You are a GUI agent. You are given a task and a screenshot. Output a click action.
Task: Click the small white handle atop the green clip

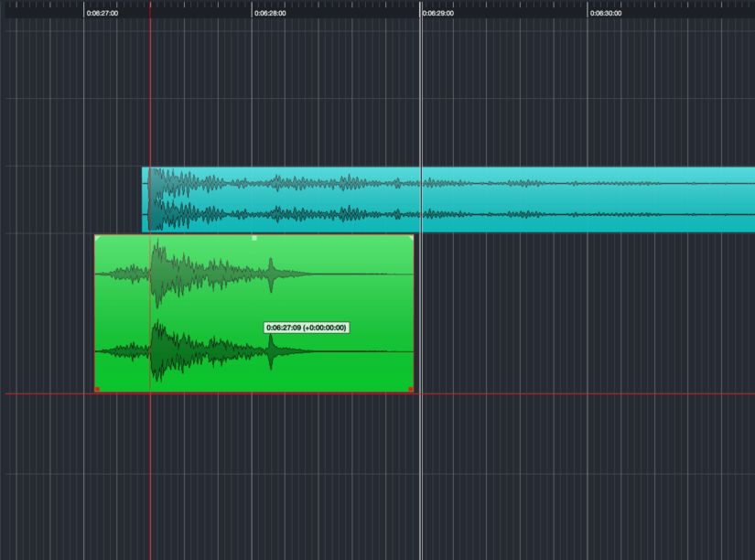pyautogui.click(x=253, y=237)
